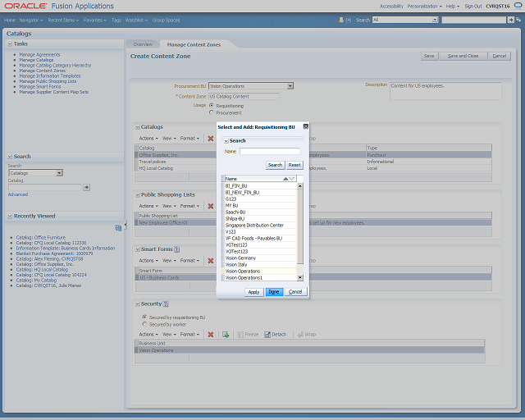This screenshot has height=420, width=525.
Task: Collapse the dialog Search section
Action: pos(226,141)
